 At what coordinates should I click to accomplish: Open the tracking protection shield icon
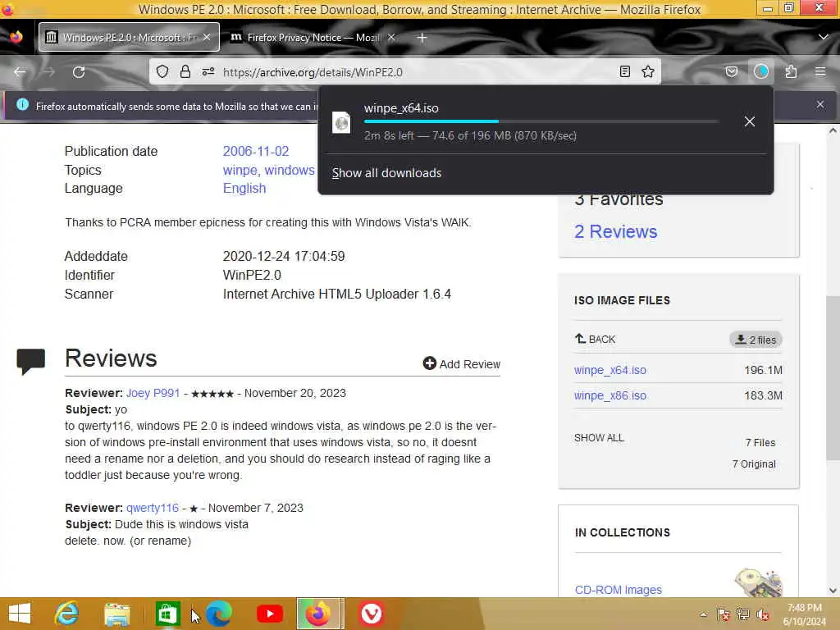pyautogui.click(x=162, y=72)
